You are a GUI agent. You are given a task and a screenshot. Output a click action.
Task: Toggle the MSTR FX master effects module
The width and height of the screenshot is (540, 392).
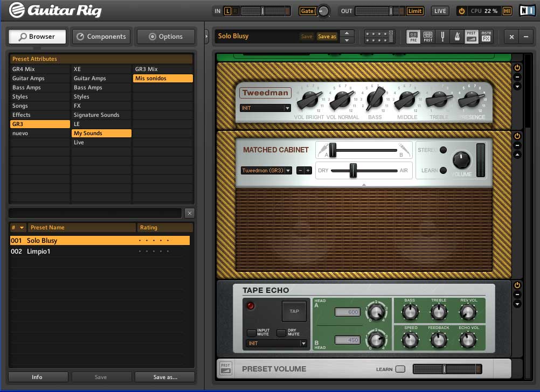click(486, 37)
